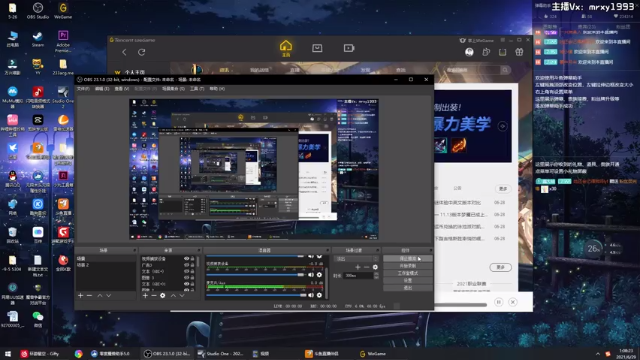Open WeGame video icon

click(x=349, y=48)
